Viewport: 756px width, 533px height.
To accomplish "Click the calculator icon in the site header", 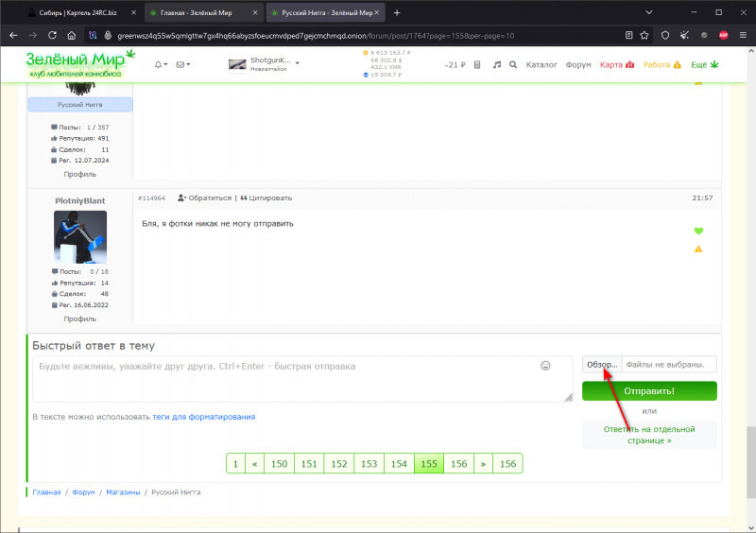I will (477, 65).
